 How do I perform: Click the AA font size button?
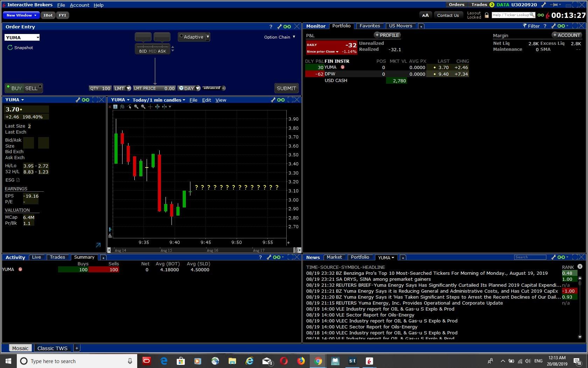click(x=425, y=15)
